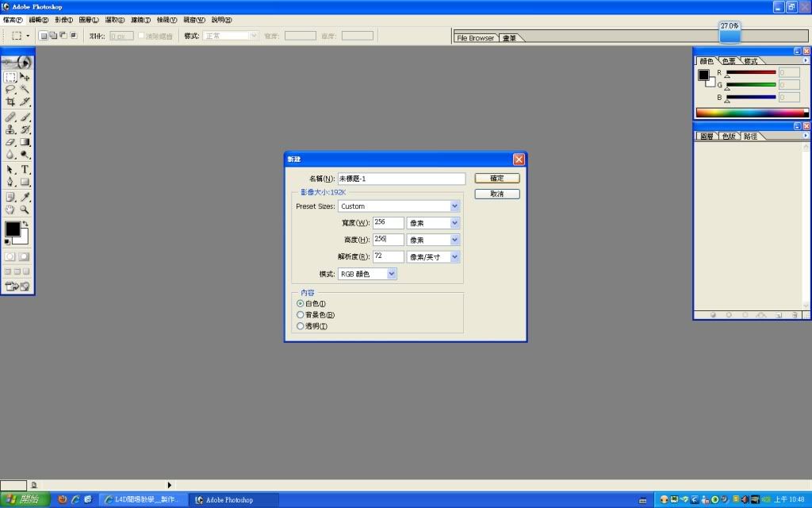Select the Rectangular Marquee tool
The height and width of the screenshot is (508, 812).
pyautogui.click(x=10, y=77)
